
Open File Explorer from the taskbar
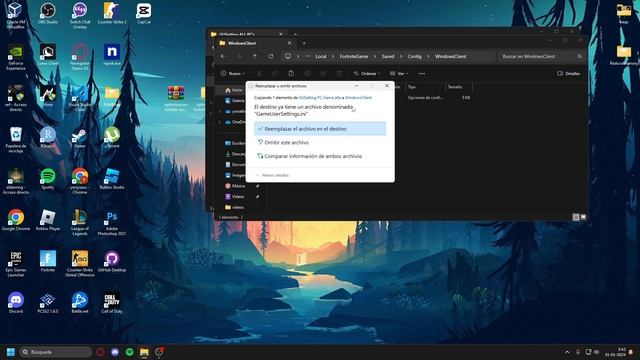point(144,352)
